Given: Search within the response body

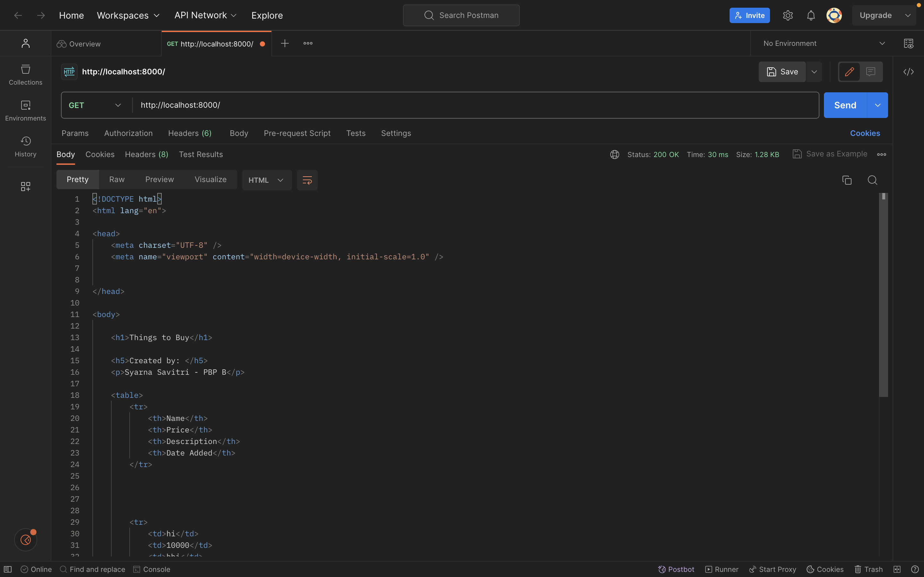Looking at the screenshot, I should pyautogui.click(x=872, y=180).
